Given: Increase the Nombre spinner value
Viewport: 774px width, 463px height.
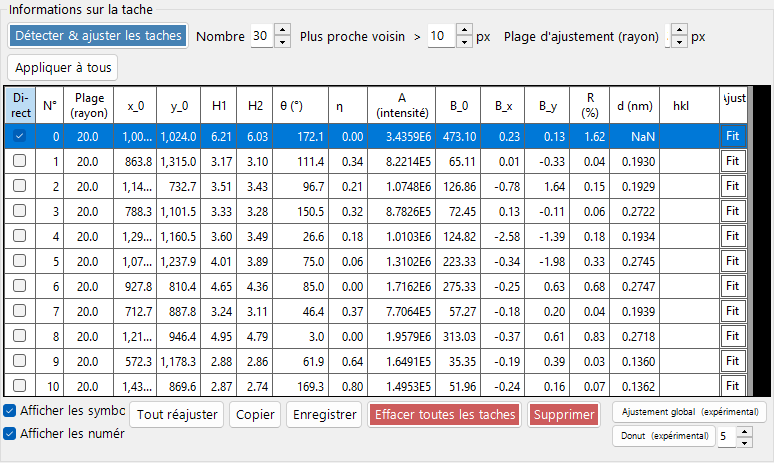Looking at the screenshot, I should pyautogui.click(x=282, y=31).
